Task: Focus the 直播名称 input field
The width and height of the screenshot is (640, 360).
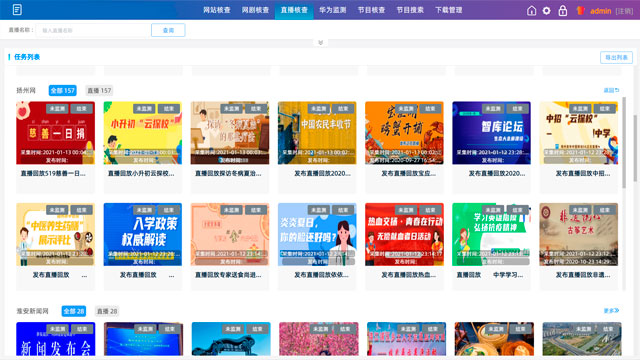Action: point(93,30)
